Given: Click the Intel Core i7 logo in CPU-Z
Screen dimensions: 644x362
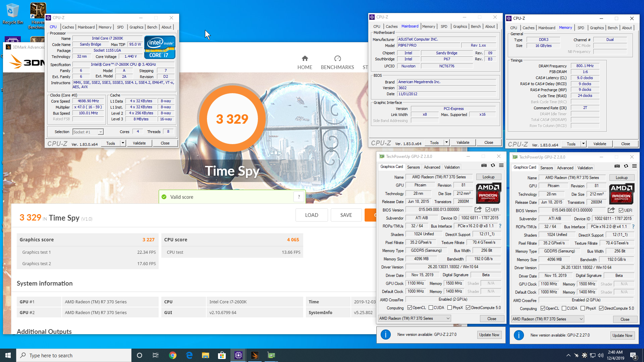Looking at the screenshot, I should [160, 47].
